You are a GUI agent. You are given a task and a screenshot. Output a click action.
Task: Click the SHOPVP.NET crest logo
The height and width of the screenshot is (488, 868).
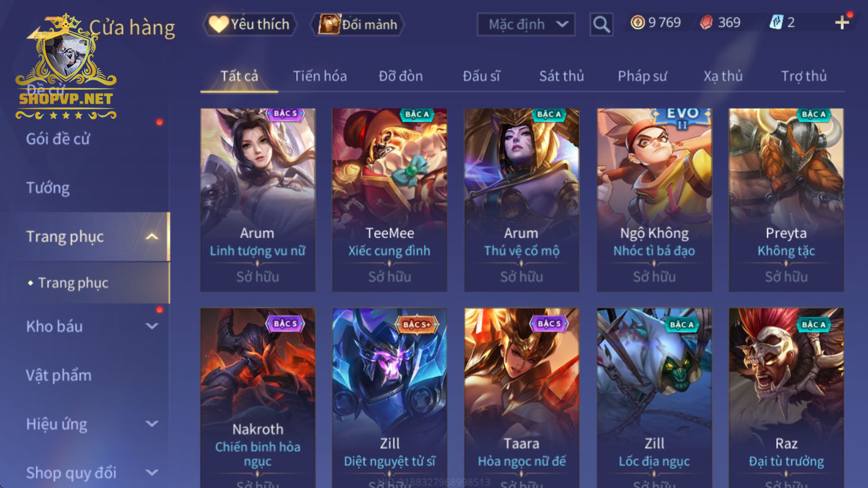point(66,68)
